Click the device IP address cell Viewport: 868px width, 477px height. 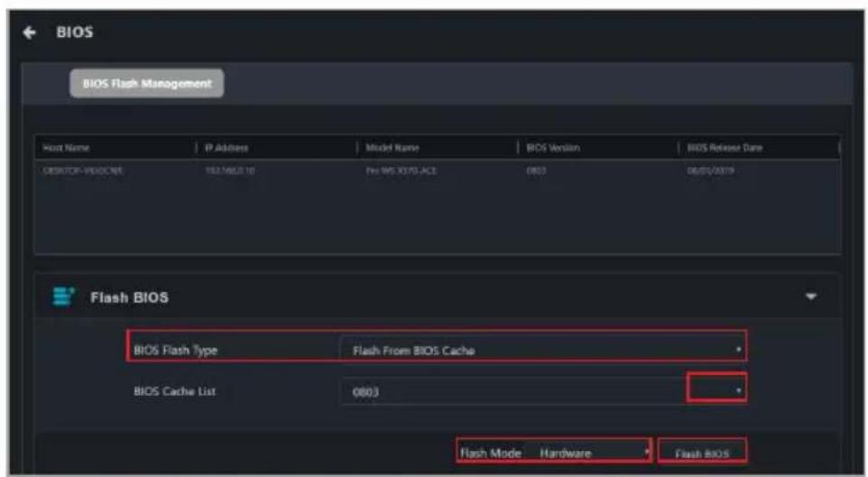[x=230, y=170]
